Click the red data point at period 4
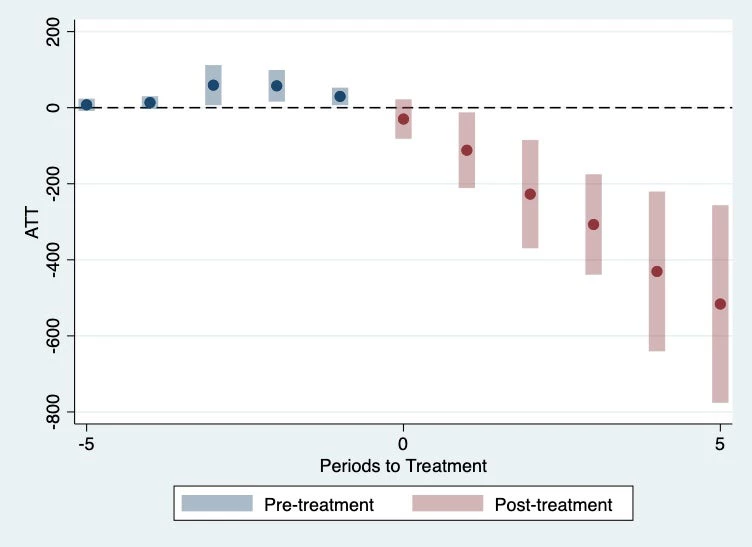 click(657, 271)
